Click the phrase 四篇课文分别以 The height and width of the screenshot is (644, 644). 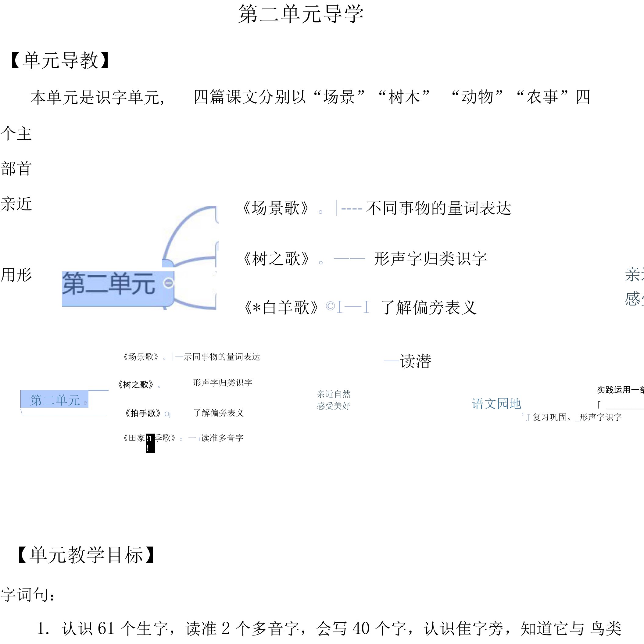[x=250, y=97]
